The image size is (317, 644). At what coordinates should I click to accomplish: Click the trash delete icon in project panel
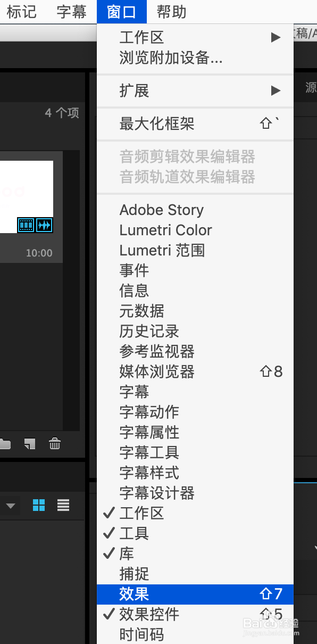55,443
